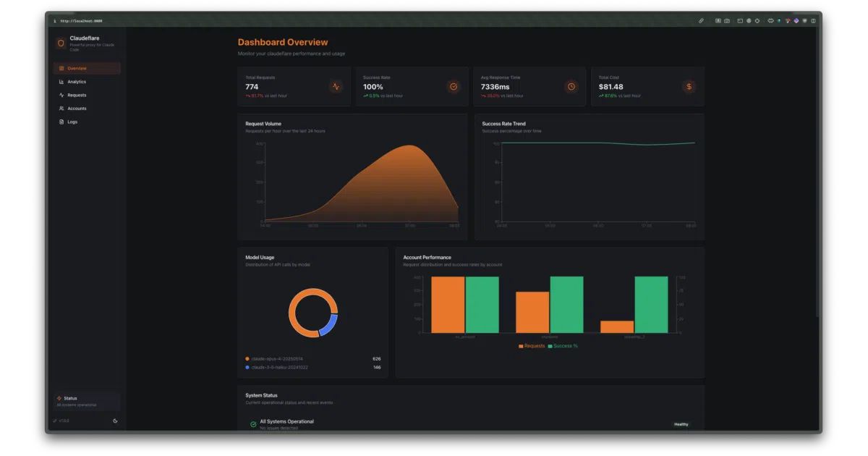Click the Total Requests activity icon
The height and width of the screenshot is (456, 868).
point(336,87)
